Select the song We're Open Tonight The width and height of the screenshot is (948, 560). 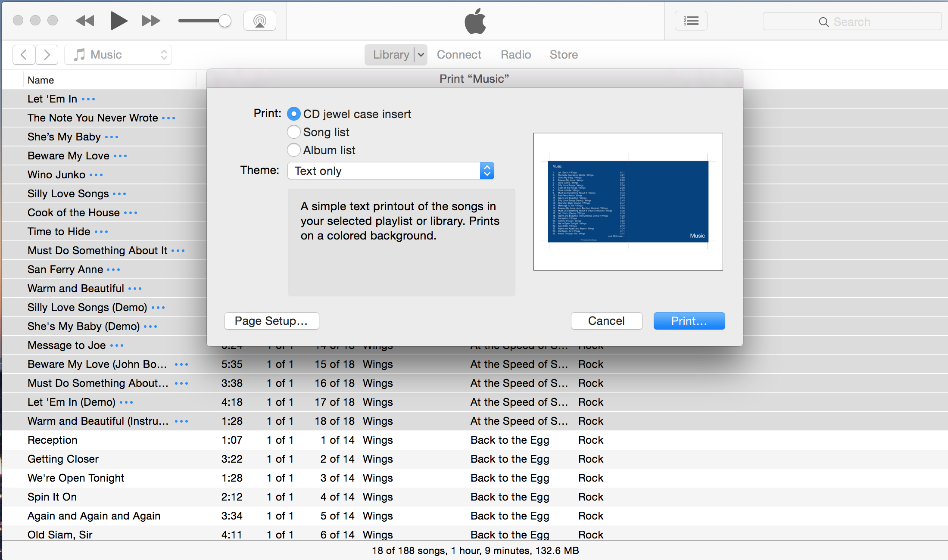[x=76, y=478]
